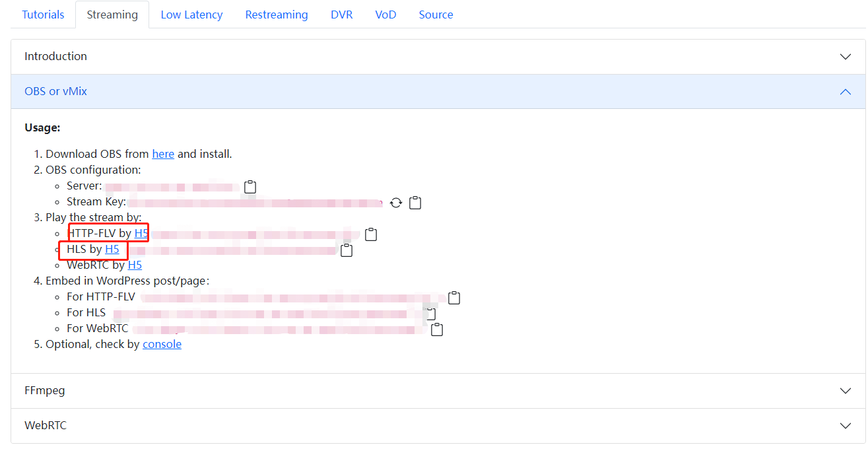The height and width of the screenshot is (449, 868).
Task: Collapse the OBS or vMix section
Action: point(845,92)
